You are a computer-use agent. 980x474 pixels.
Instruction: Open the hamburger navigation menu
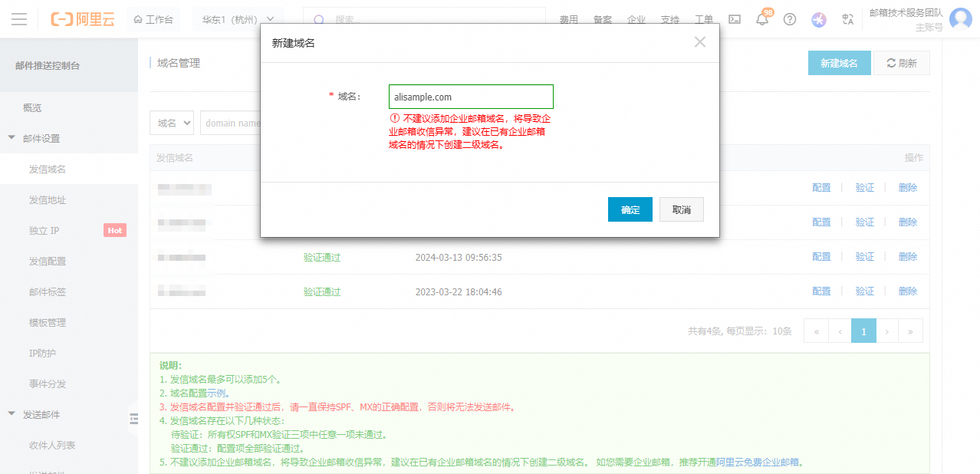point(19,19)
